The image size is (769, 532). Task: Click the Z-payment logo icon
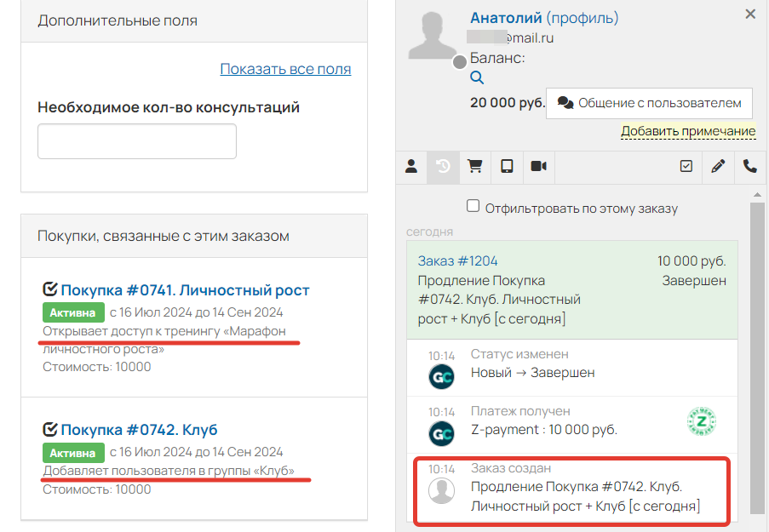coord(702,421)
